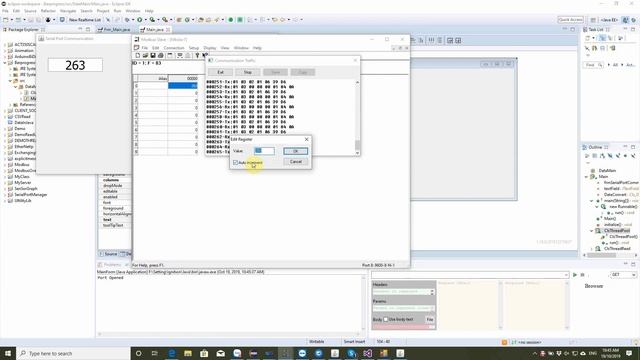The width and height of the screenshot is (640, 360).
Task: Click Eclipse Run green play toolbar icon
Action: pyautogui.click(x=140, y=20)
